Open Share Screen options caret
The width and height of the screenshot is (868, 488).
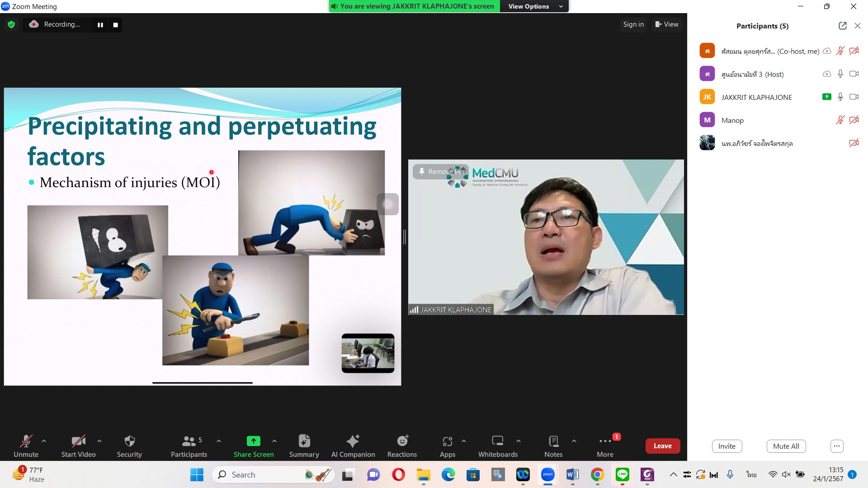click(x=274, y=441)
